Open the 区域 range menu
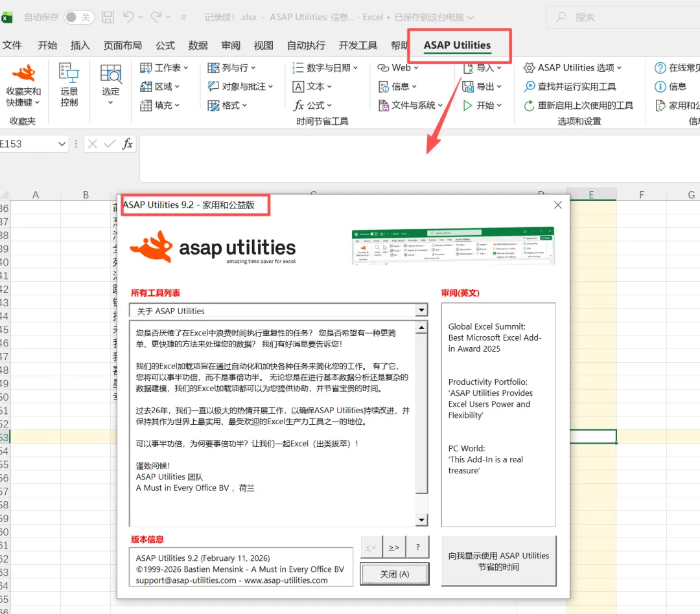This screenshot has height=614, width=700. (159, 87)
